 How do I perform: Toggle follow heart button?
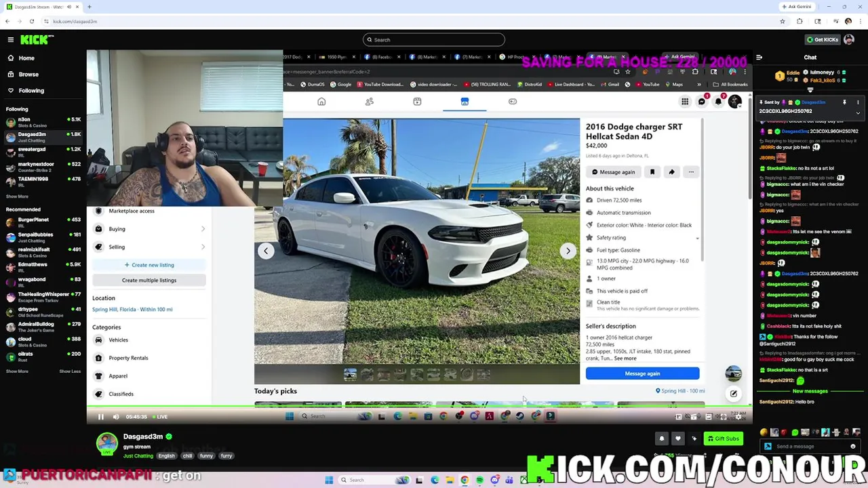(x=677, y=439)
